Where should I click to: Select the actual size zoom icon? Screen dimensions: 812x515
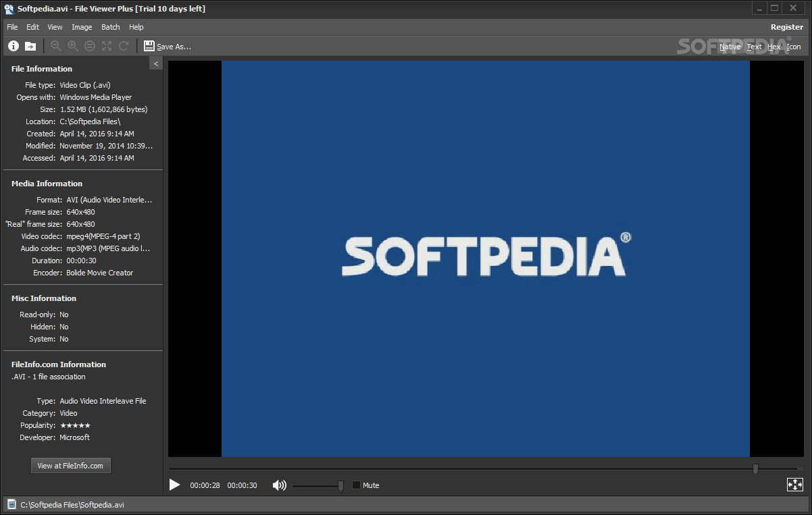(x=90, y=46)
